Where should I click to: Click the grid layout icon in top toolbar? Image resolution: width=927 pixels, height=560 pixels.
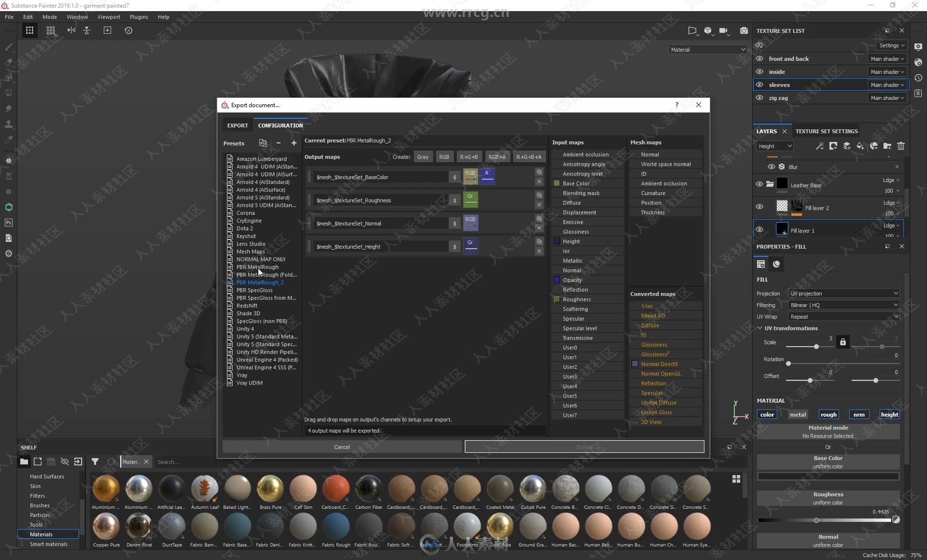coord(51,30)
